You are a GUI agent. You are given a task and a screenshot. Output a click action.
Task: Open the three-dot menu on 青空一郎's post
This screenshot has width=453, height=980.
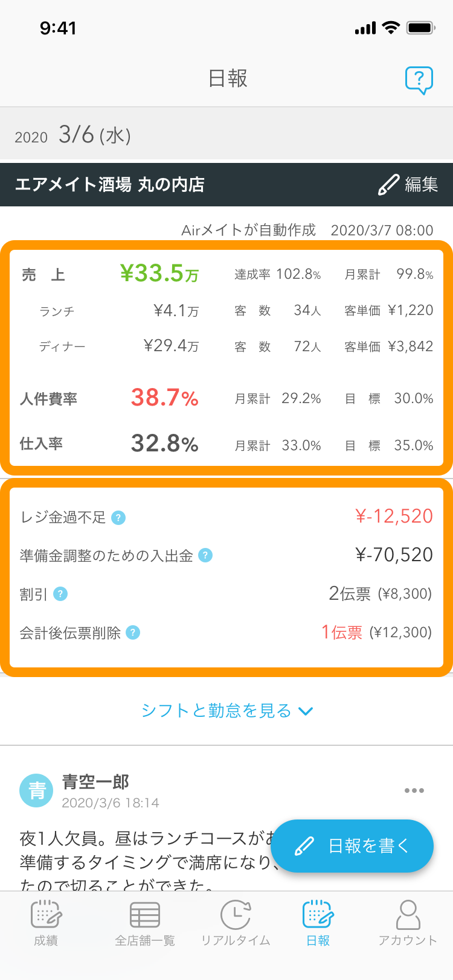pos(414,791)
